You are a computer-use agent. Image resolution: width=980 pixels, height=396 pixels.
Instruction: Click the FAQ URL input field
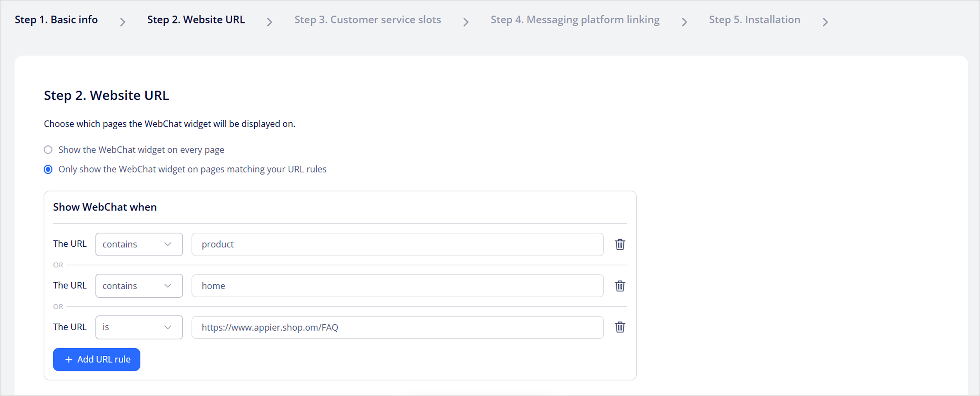point(397,327)
